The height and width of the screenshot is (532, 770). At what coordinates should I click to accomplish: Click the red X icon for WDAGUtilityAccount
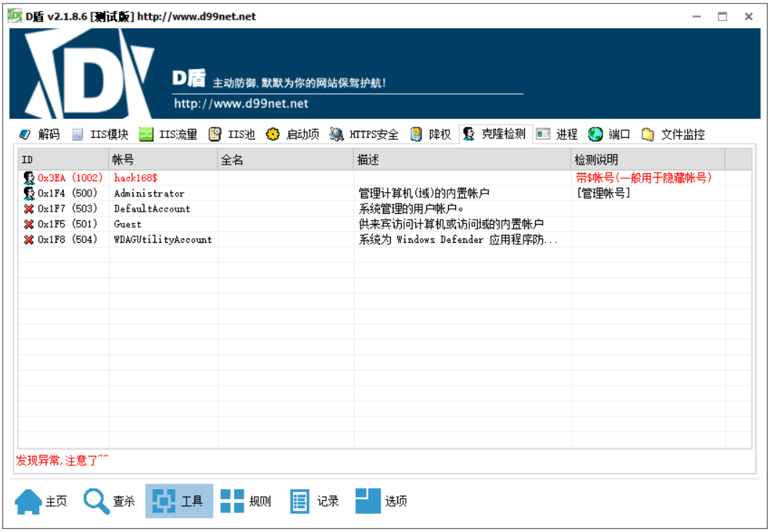29,239
